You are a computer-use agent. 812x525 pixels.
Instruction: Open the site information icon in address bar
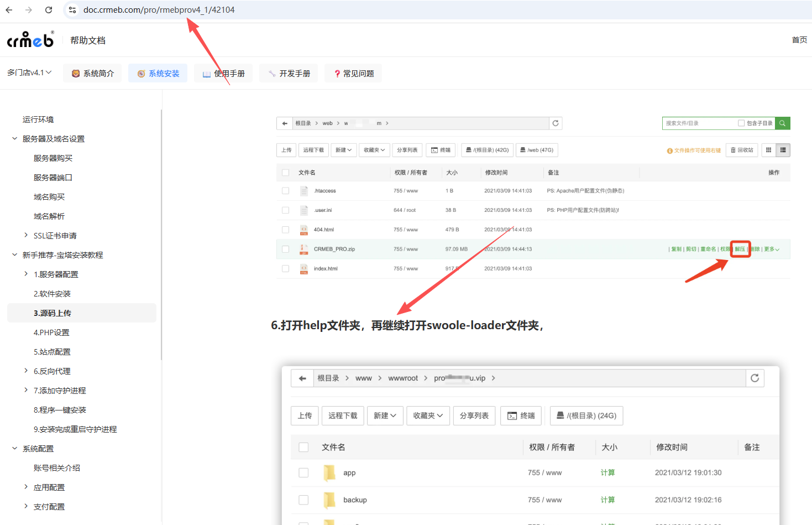tap(72, 10)
